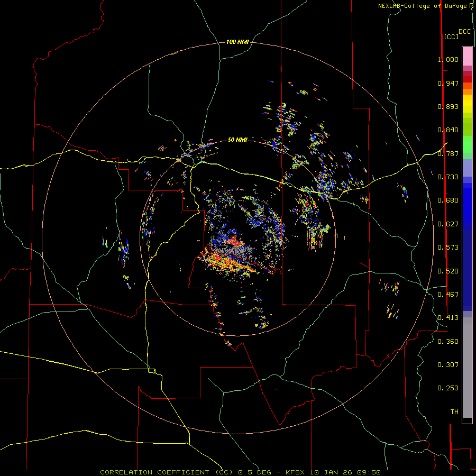The image size is (476, 476).
Task: Click the pink top segment of the color bar
Action: pos(467,57)
